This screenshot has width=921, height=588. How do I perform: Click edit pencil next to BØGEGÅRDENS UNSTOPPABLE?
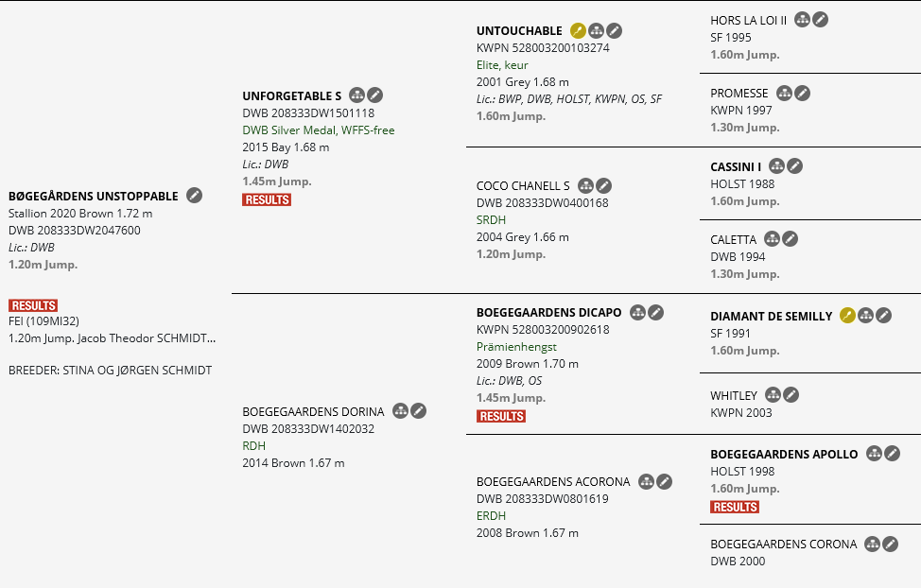point(194,196)
